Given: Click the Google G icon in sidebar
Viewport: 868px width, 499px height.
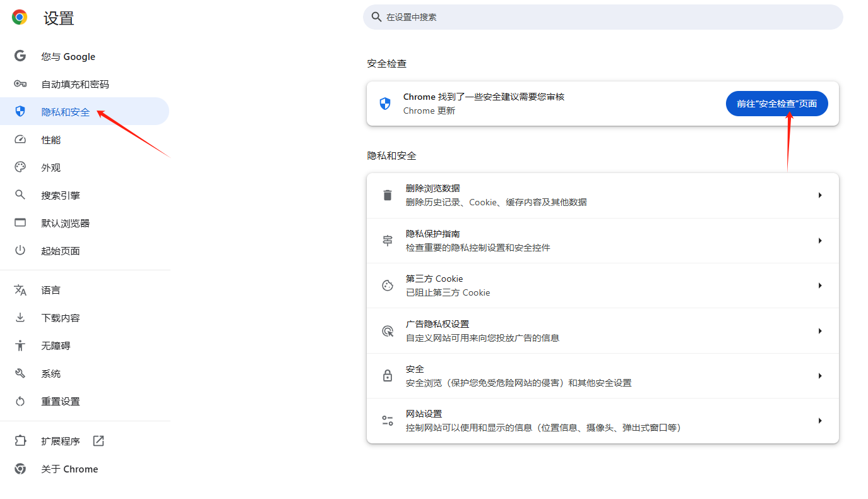Looking at the screenshot, I should click(20, 56).
